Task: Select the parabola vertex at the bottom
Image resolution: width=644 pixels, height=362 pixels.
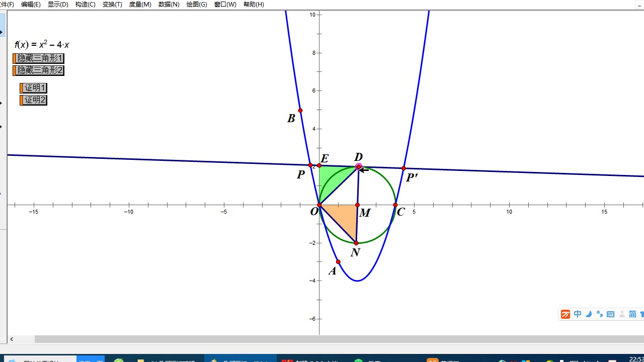Action: coord(357,281)
